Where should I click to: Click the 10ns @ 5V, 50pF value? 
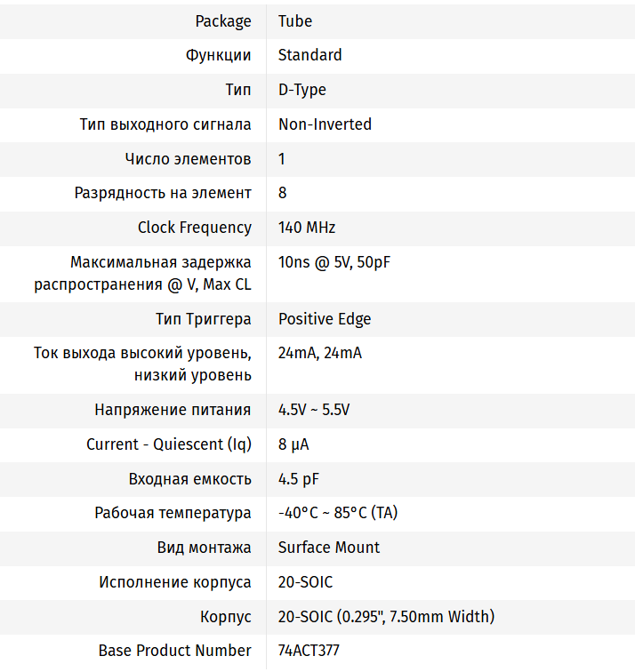334,262
